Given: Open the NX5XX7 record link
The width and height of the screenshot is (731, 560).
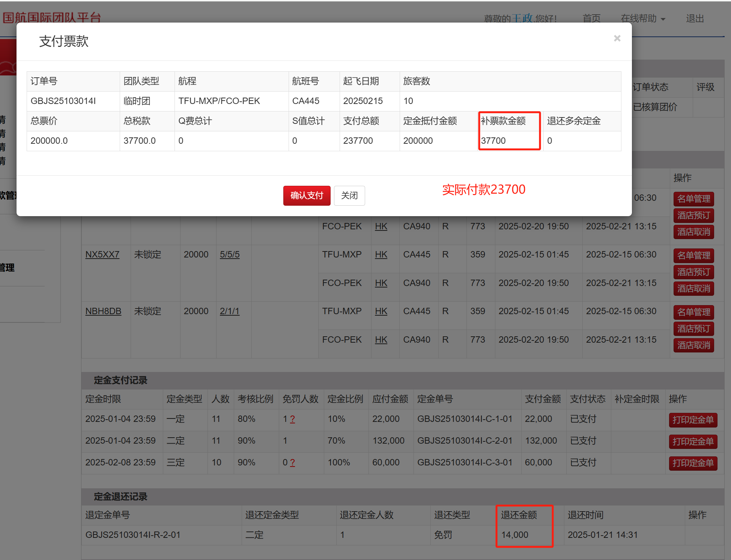Looking at the screenshot, I should click(102, 254).
